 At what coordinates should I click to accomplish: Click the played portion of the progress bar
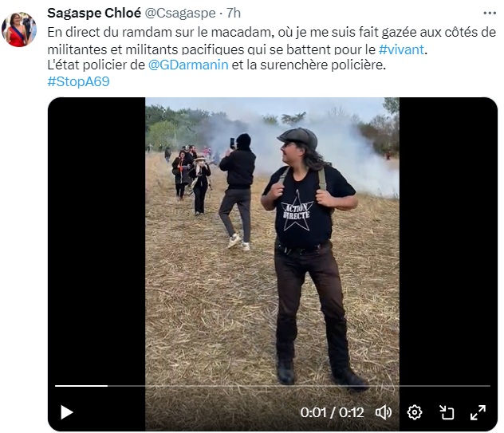[x=81, y=385]
